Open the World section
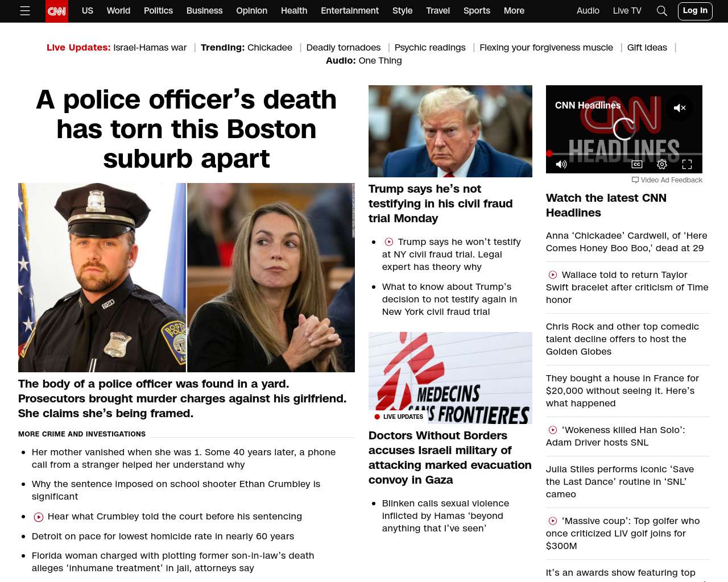 pyautogui.click(x=118, y=11)
